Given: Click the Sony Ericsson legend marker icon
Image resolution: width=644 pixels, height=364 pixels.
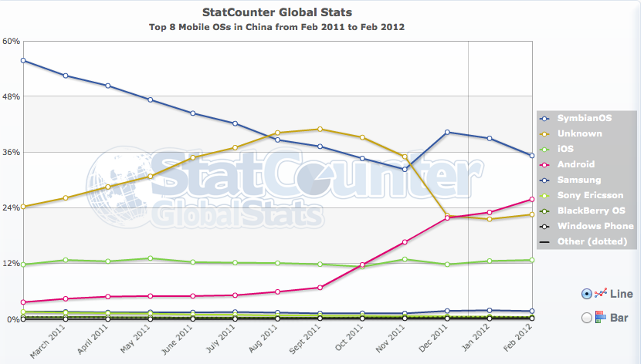Looking at the screenshot, I should pos(545,195).
